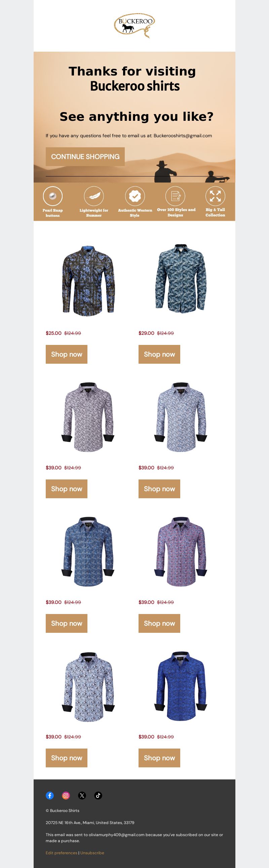This screenshot has width=269, height=868.
Task: Open the teal paisley shirt image
Action: (181, 278)
